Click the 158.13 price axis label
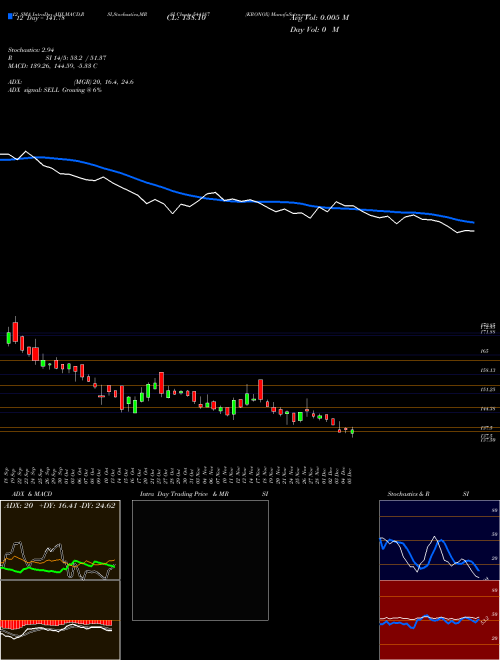Image resolution: width=500 pixels, height=660 pixels. coord(488,370)
